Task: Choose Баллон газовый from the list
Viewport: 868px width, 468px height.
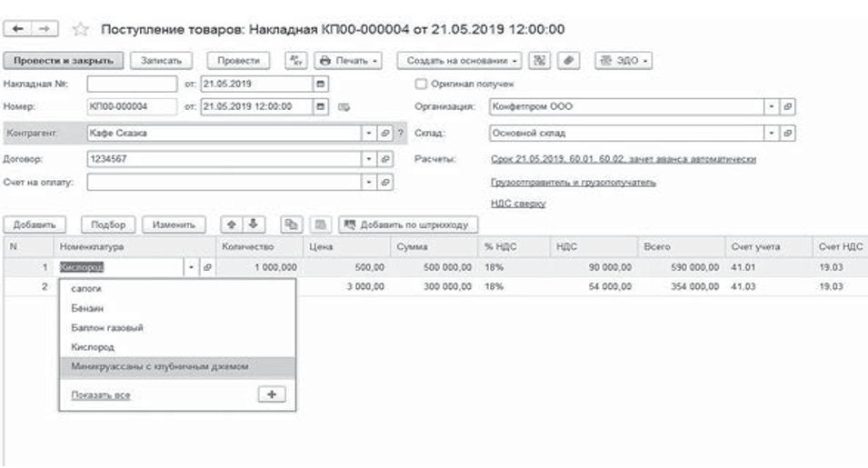Action: click(106, 327)
